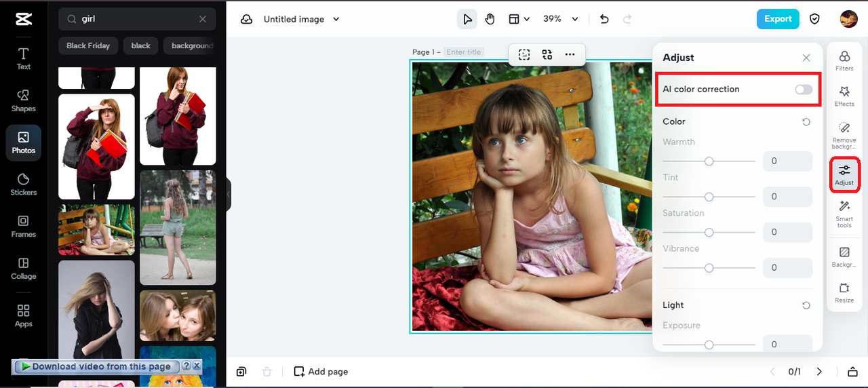Open the Background tool
868x388 pixels.
844,256
